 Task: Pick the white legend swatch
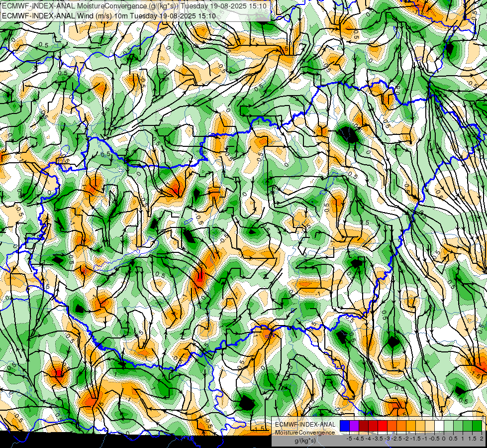click(x=439, y=426)
